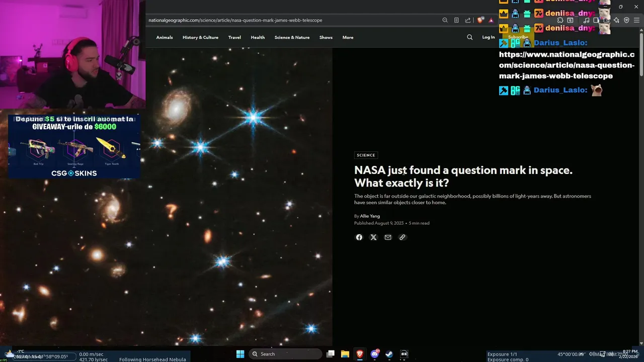
Task: Click the SCIENCE category tag
Action: pyautogui.click(x=366, y=155)
